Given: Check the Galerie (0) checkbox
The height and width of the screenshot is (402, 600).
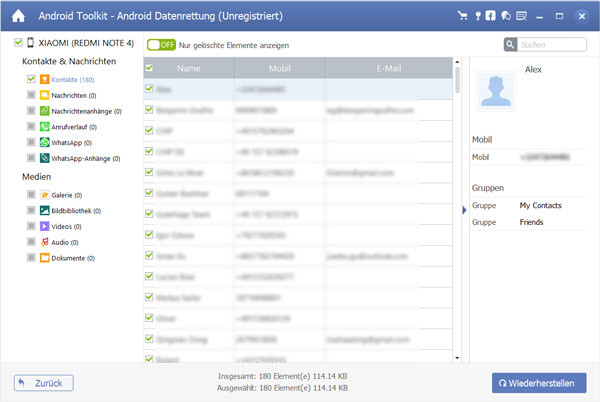Looking at the screenshot, I should pos(31,194).
